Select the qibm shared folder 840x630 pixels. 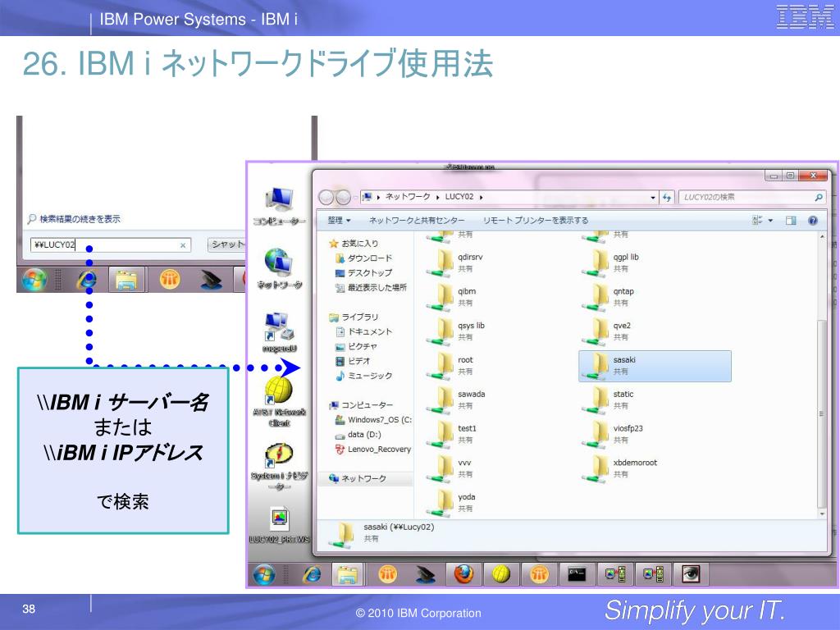[x=453, y=297]
